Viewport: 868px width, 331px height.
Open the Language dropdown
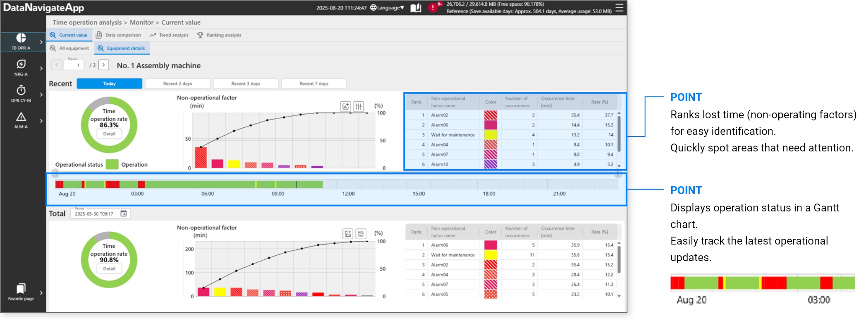tap(387, 8)
